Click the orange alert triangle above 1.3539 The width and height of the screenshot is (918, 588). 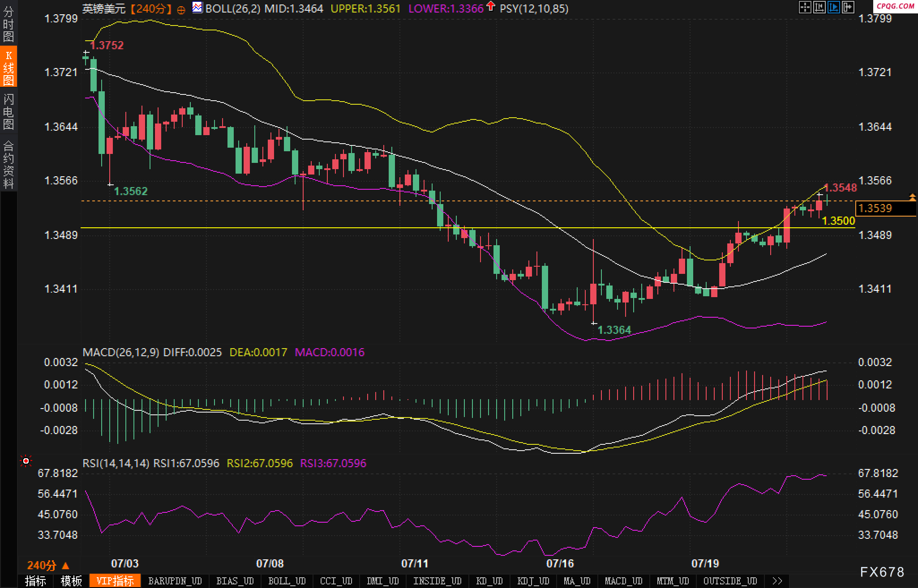(x=912, y=197)
